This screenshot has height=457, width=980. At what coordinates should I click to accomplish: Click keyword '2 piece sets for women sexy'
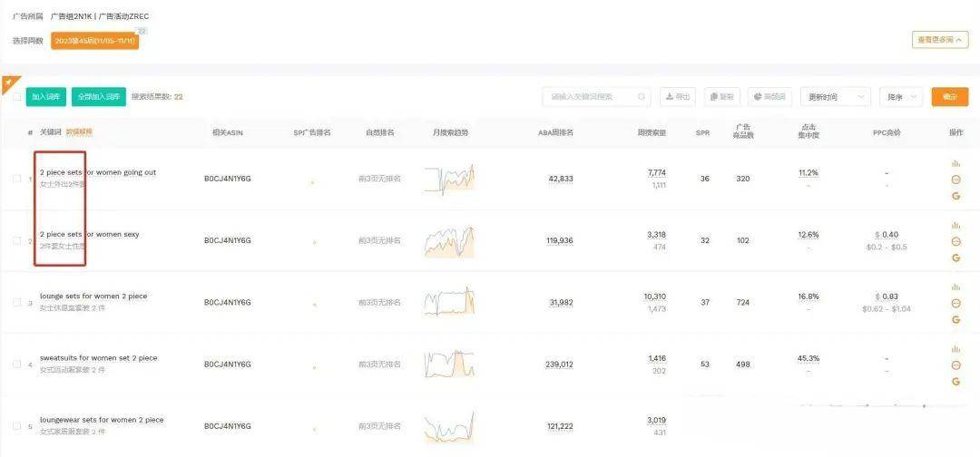pos(89,234)
